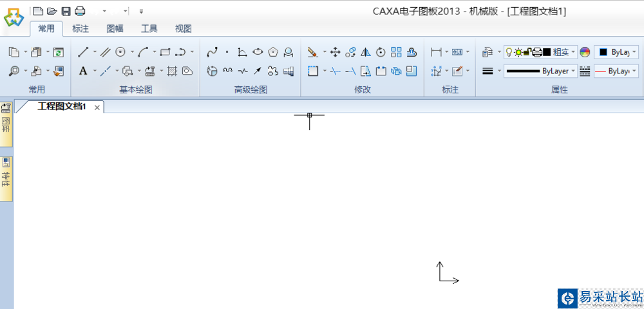Expand the quick access customize arrow
This screenshot has height=309, width=644.
tap(141, 11)
